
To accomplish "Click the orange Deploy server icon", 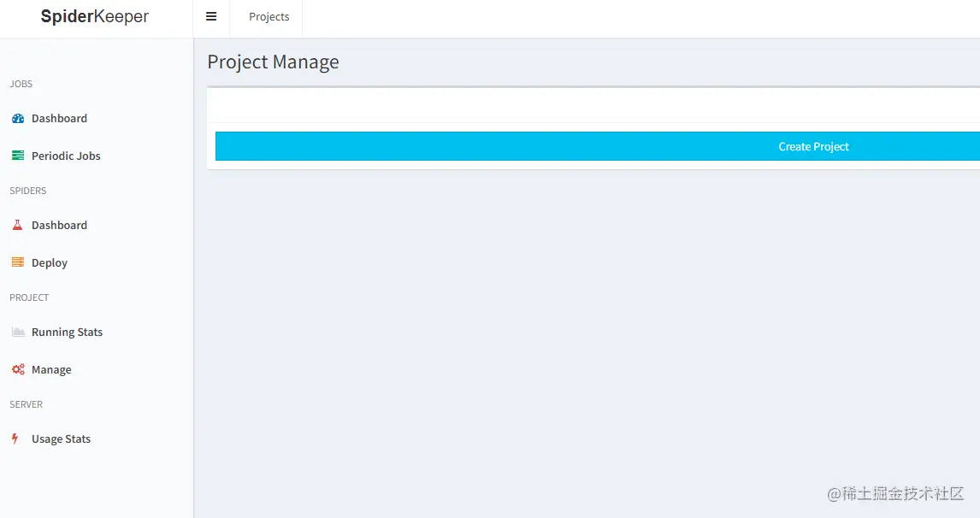I will pos(18,262).
